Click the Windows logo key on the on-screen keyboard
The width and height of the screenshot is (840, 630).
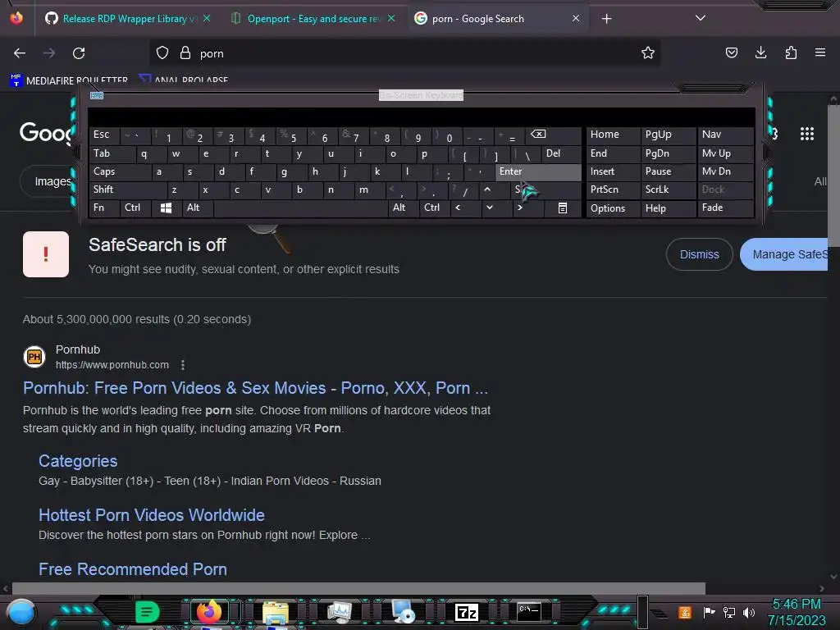tap(166, 208)
